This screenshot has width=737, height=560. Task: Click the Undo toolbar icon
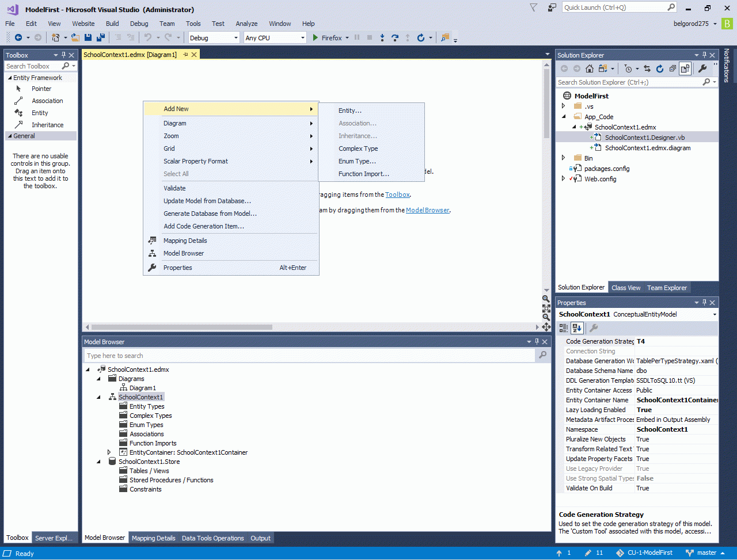click(x=147, y=37)
